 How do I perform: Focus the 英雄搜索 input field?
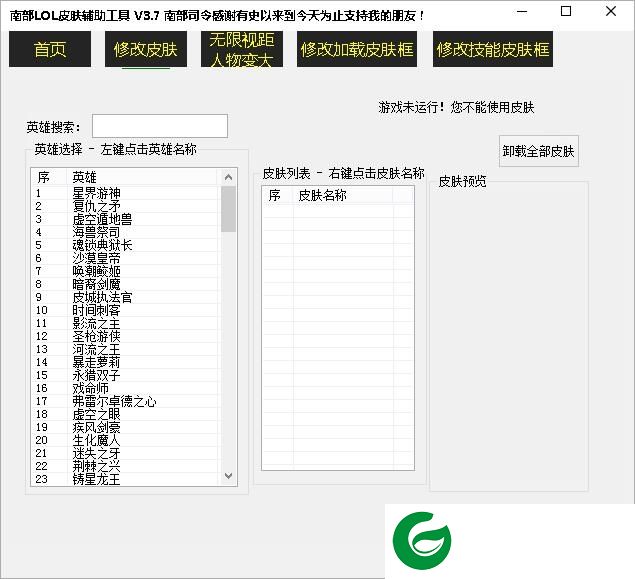(160, 126)
